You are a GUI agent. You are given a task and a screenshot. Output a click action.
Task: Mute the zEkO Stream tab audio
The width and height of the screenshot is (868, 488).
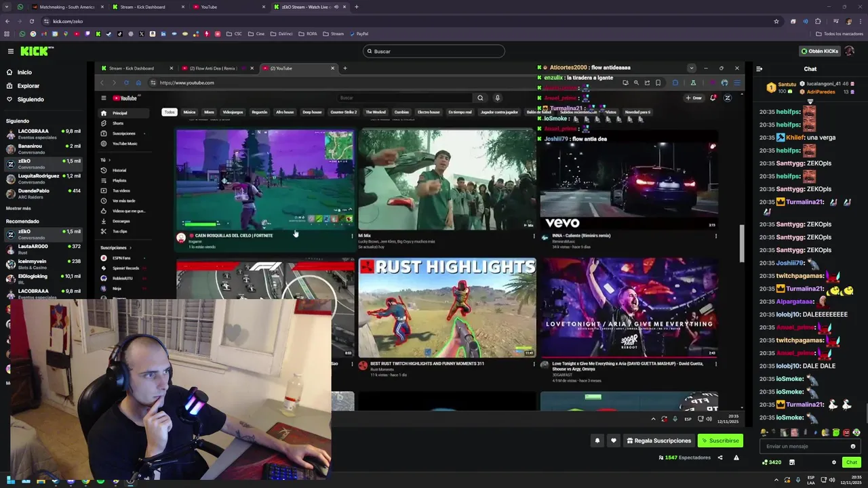(x=336, y=7)
